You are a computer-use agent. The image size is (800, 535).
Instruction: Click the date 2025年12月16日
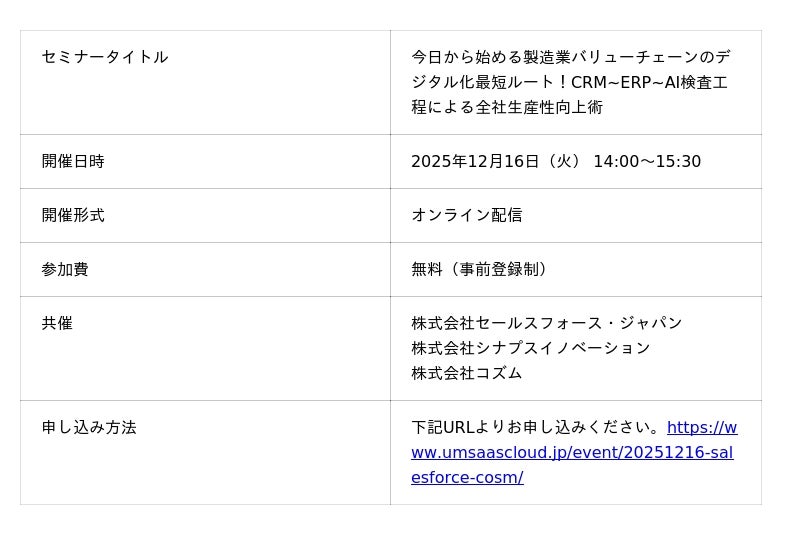tap(475, 162)
